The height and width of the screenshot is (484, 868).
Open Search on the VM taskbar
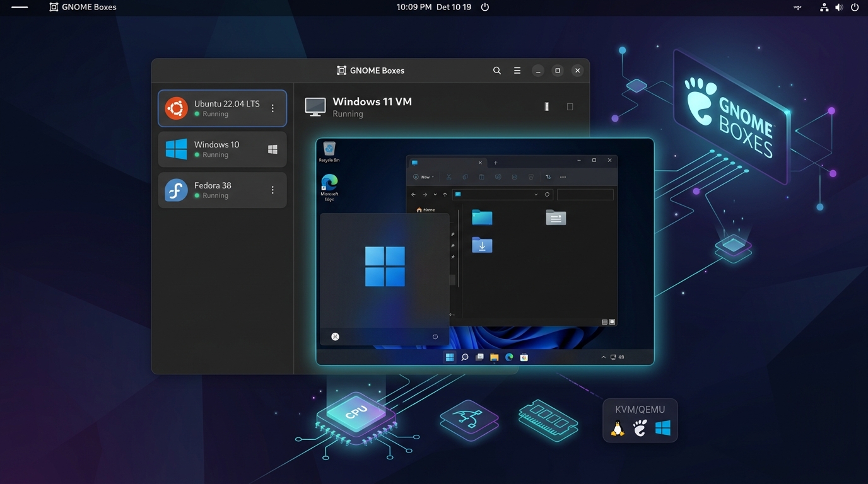465,357
